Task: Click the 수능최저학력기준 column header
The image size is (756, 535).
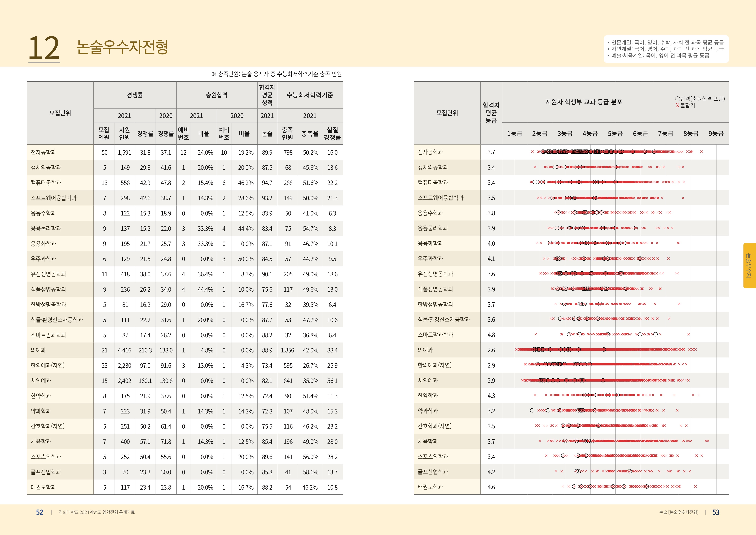Action: click(x=310, y=95)
